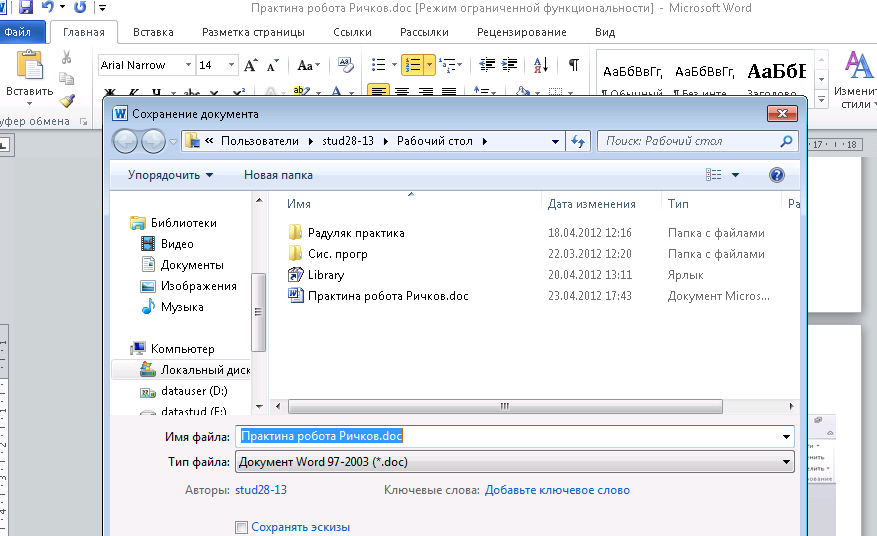Sort by the Дата изменения column header
This screenshot has height=536, width=877.
[x=591, y=204]
